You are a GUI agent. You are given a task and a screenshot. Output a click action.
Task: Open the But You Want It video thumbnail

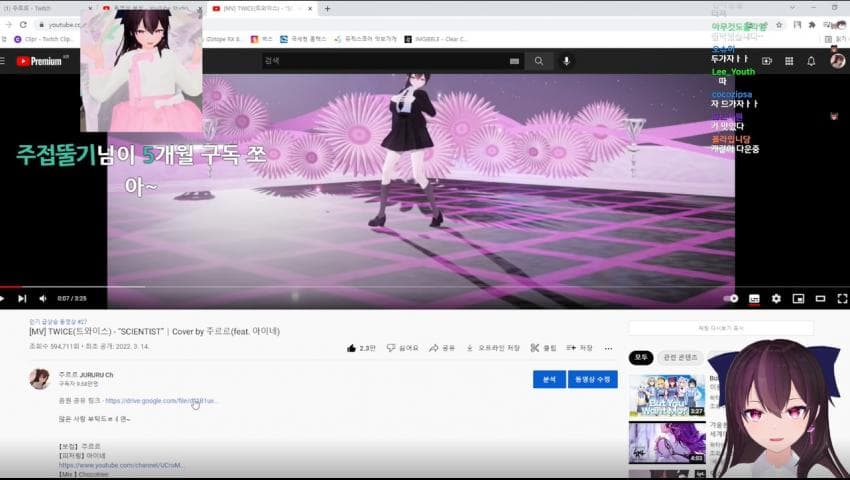[667, 395]
